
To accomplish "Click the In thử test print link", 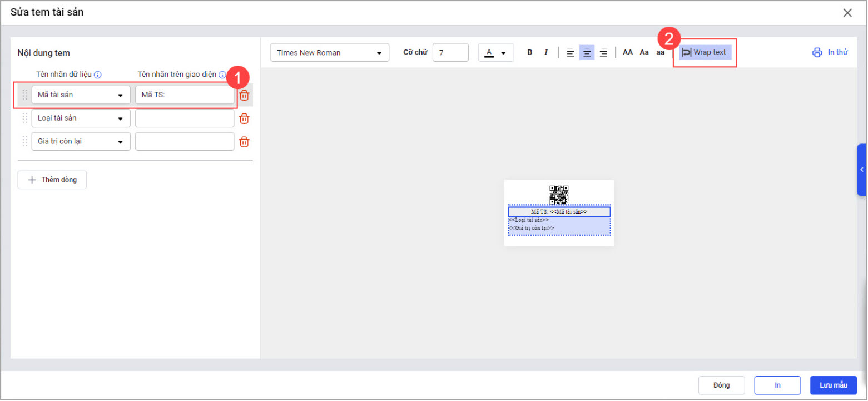I will click(830, 52).
